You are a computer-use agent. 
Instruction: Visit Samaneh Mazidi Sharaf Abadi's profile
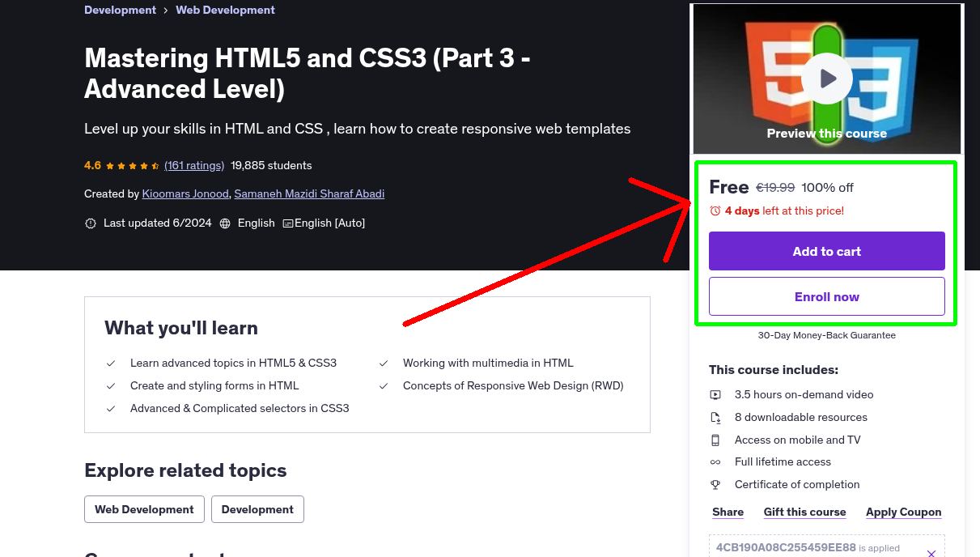tap(309, 193)
